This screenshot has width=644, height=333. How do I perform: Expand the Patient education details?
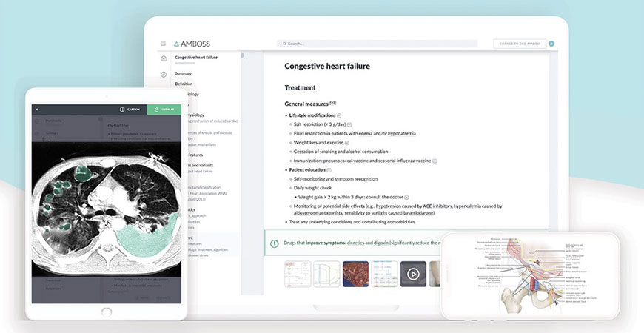point(329,170)
